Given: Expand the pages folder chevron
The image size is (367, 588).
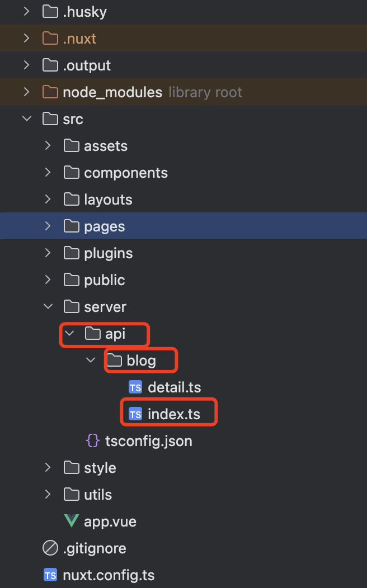Looking at the screenshot, I should [48, 226].
